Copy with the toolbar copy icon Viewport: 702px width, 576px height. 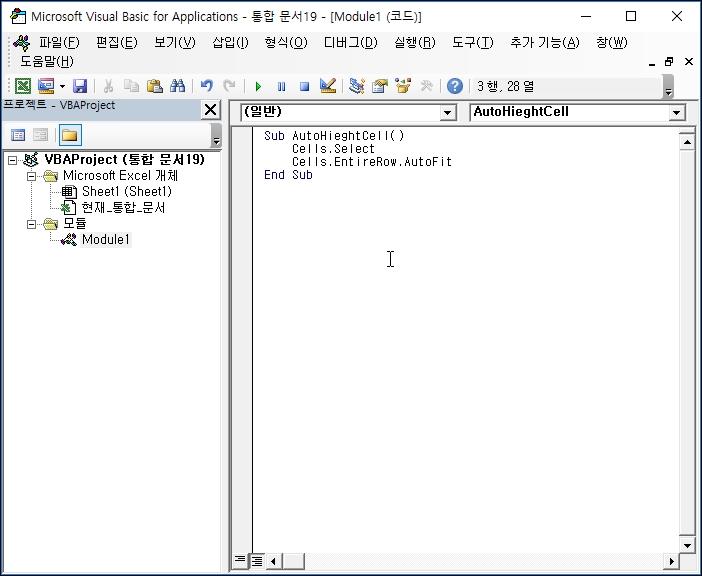[131, 86]
